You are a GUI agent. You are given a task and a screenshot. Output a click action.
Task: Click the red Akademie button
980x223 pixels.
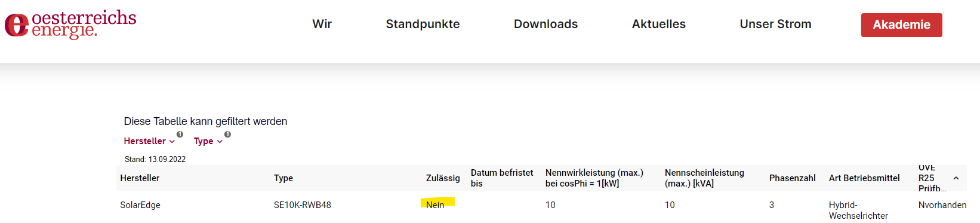(901, 25)
